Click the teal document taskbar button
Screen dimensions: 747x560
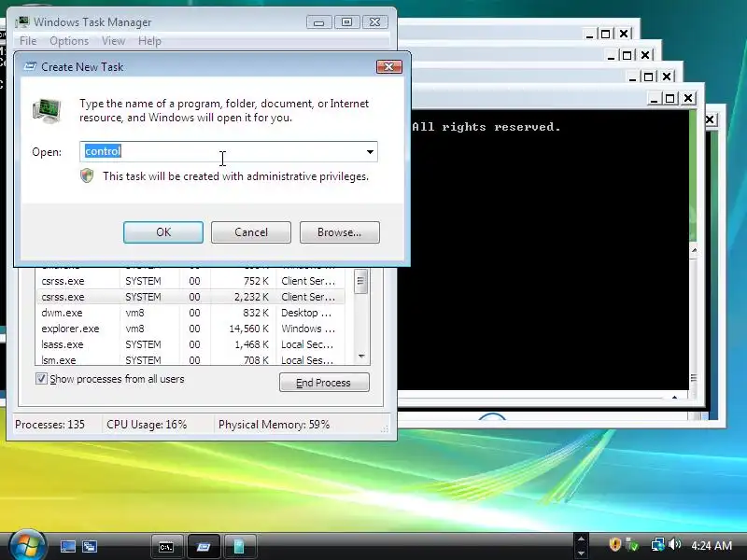(x=239, y=547)
